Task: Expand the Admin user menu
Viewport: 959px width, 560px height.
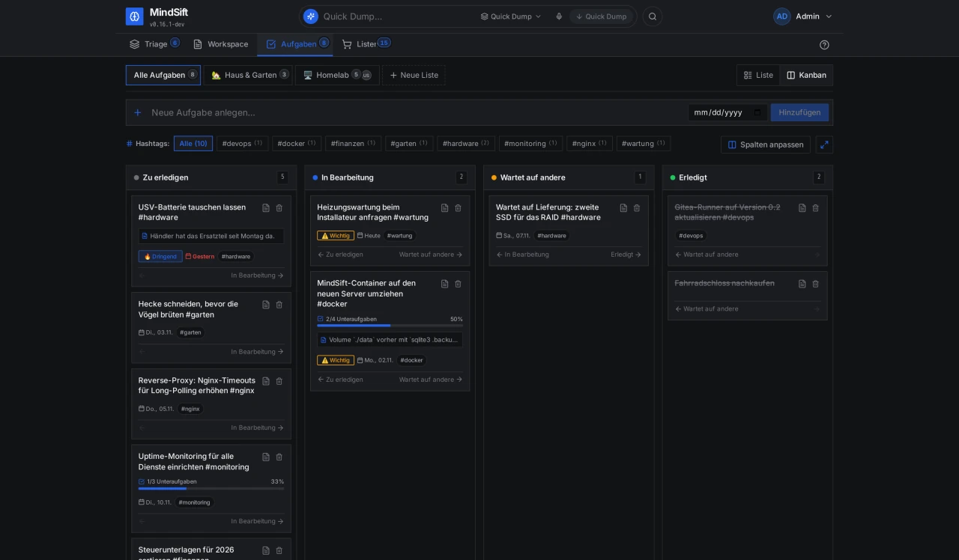Action: click(803, 16)
